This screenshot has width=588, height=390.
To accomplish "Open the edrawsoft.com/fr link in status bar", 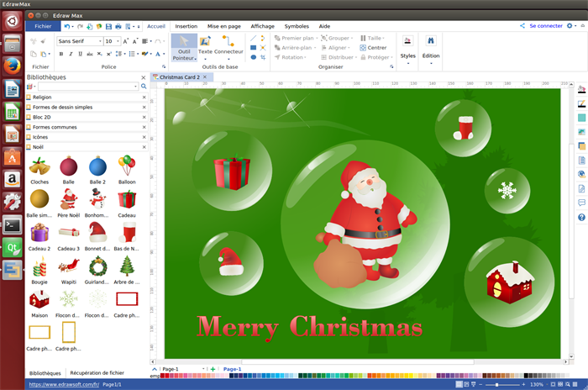I will tap(64, 384).
